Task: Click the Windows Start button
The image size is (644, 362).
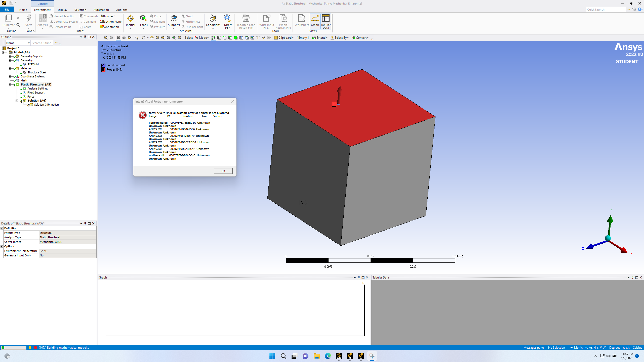Action: point(272,356)
